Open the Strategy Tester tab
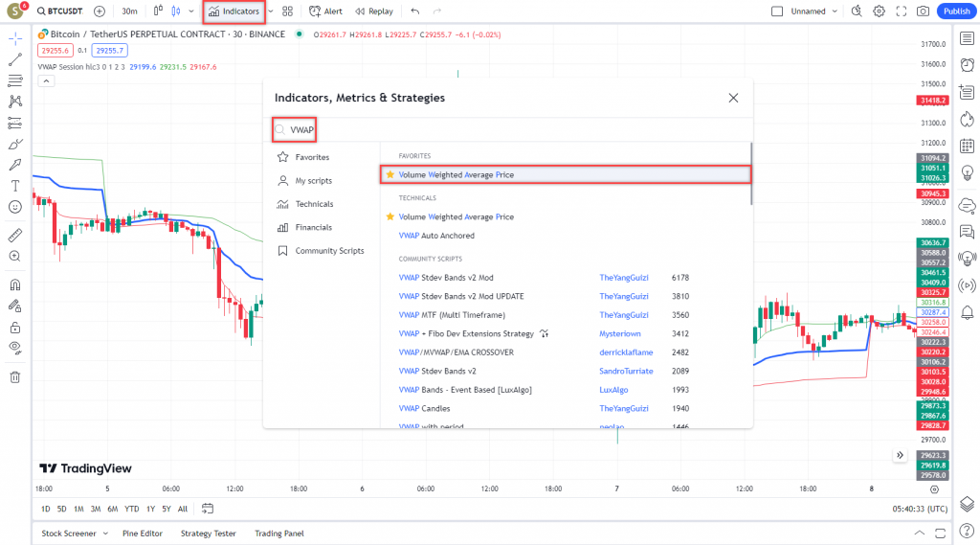The image size is (980, 545). [x=208, y=534]
